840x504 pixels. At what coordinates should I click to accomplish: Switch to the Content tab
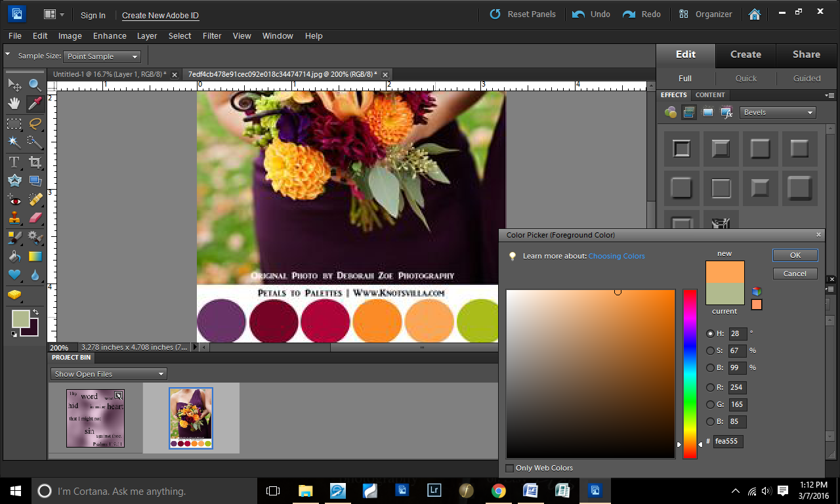(710, 95)
